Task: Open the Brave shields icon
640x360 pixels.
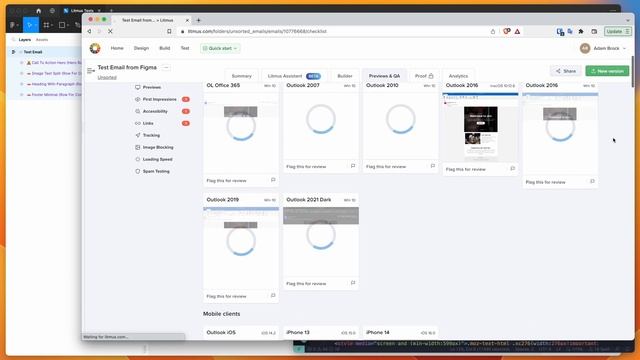Action: pyautogui.click(x=507, y=31)
